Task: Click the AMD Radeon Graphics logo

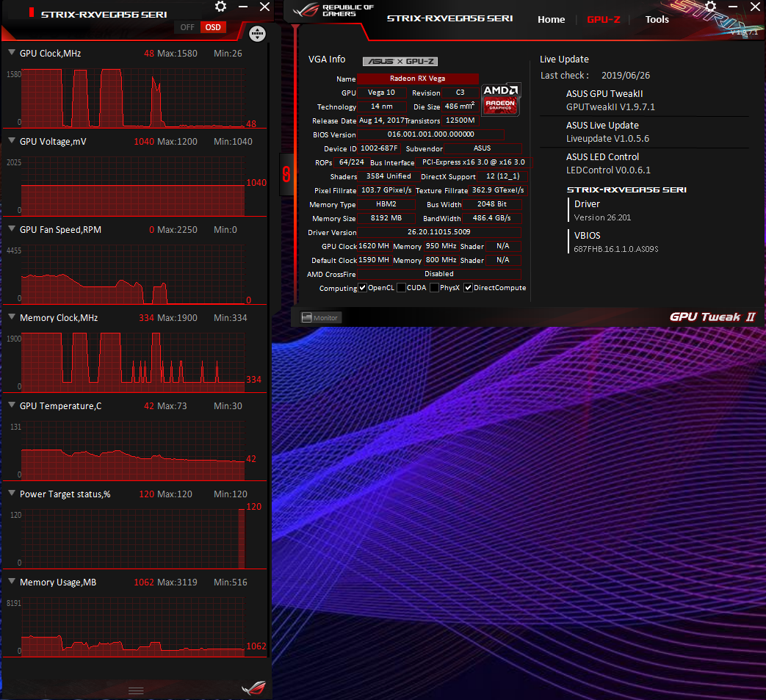Action: (501, 99)
